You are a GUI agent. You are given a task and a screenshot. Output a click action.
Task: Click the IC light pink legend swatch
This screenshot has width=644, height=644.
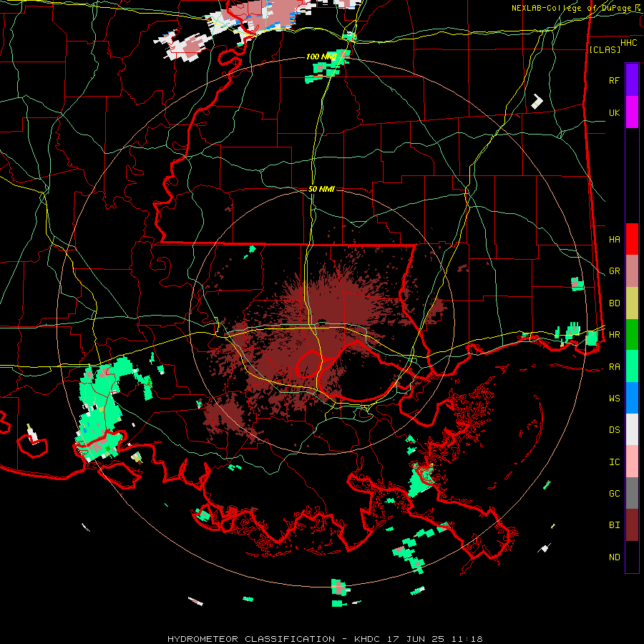click(x=632, y=462)
